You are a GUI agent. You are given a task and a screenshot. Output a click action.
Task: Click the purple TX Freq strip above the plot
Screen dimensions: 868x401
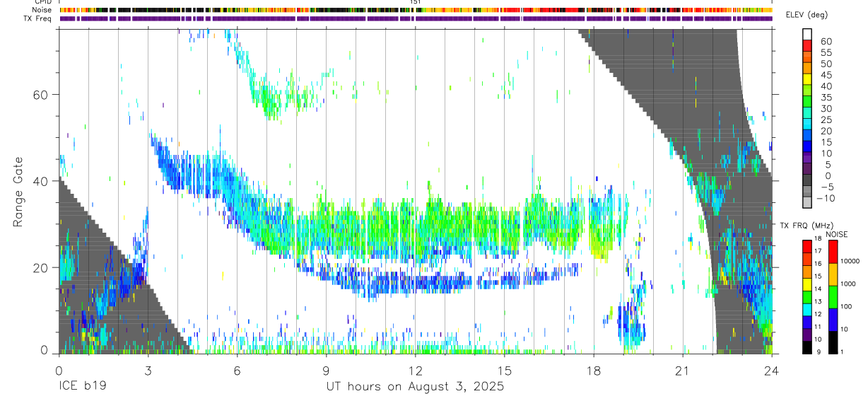[416, 18]
